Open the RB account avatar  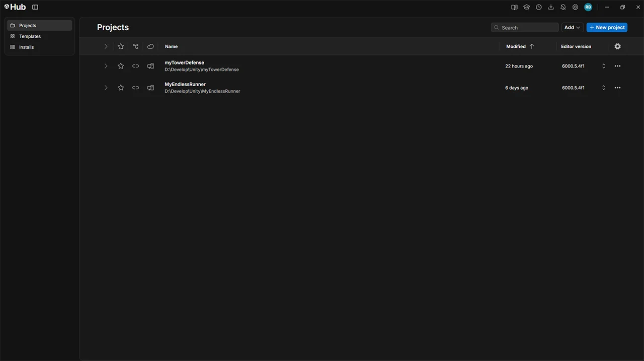point(588,7)
